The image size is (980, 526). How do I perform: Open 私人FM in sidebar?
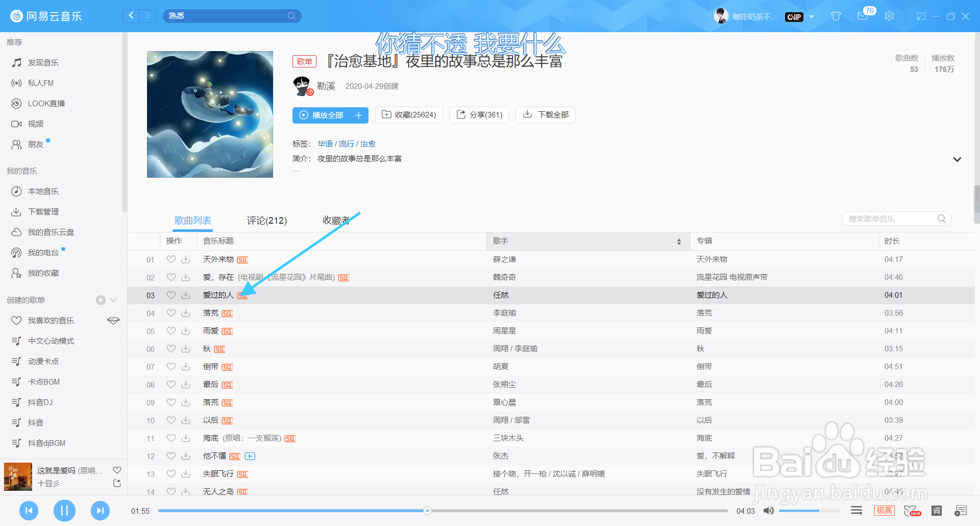click(x=41, y=83)
